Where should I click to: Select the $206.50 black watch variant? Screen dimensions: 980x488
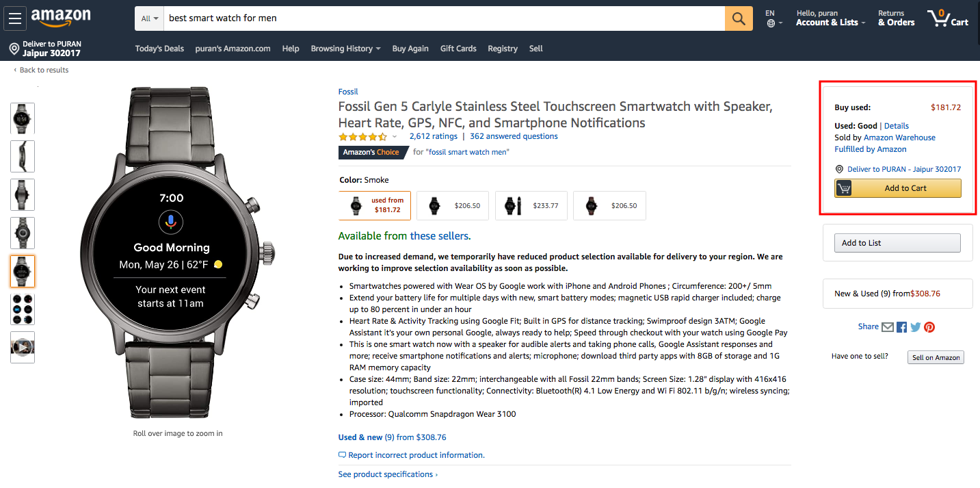point(452,205)
